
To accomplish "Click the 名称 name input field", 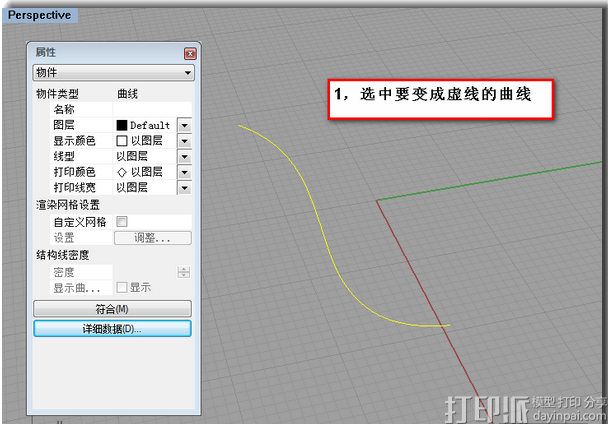I will click(x=152, y=109).
